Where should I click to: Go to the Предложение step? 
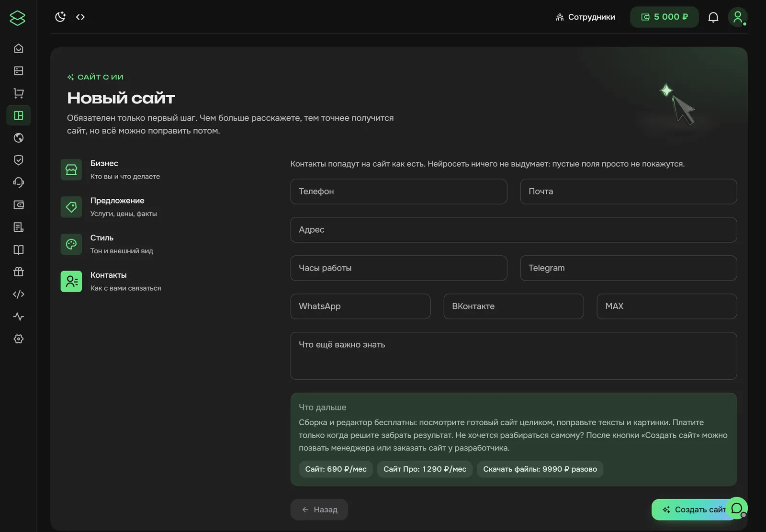[109, 207]
